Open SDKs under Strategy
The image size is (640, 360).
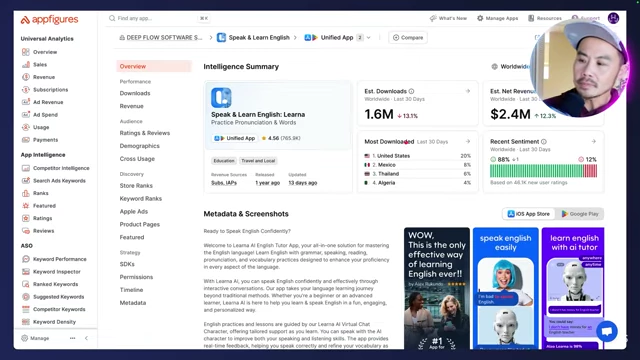[x=127, y=264]
